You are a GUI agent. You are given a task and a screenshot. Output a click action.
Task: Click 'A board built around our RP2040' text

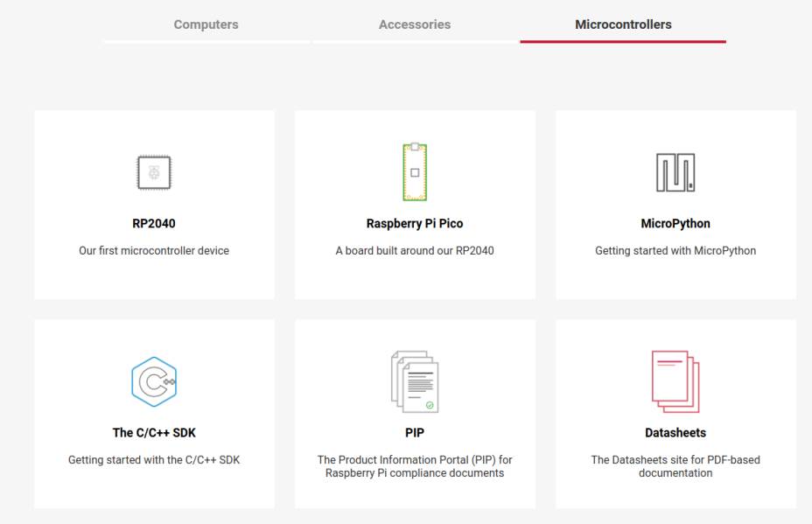415,250
